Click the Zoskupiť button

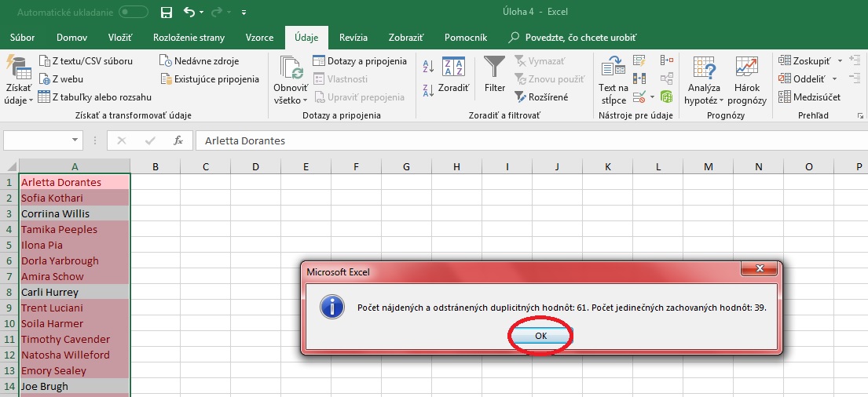tap(805, 61)
